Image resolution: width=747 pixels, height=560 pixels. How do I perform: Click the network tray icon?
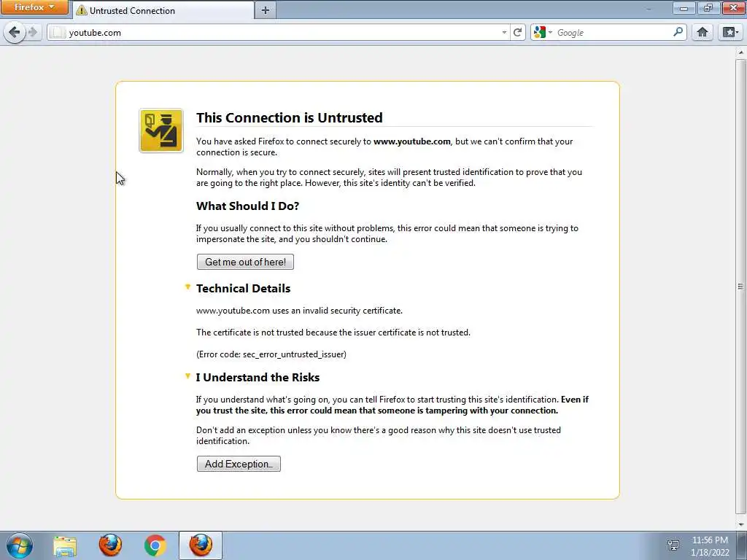(x=673, y=545)
